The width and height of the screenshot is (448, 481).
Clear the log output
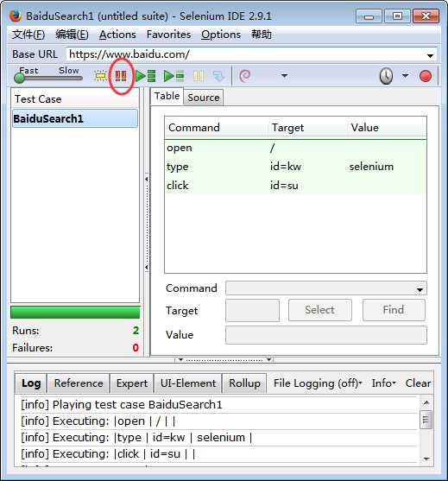[418, 383]
